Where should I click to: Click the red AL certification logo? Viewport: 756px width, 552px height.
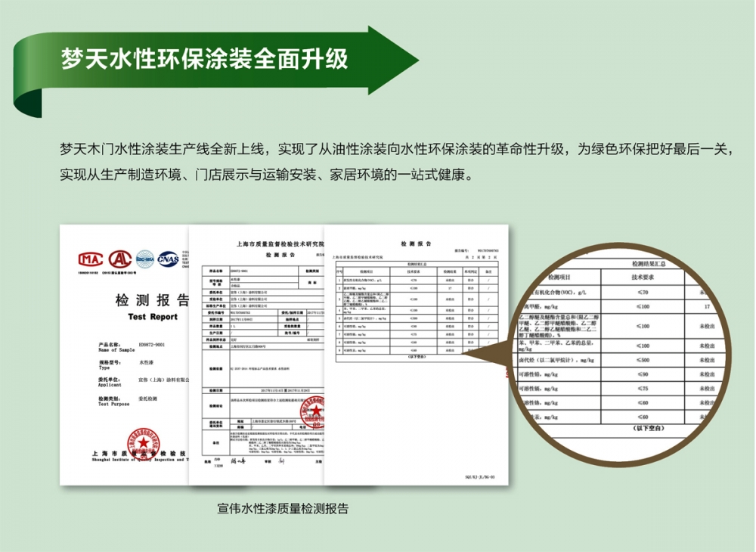tap(120, 259)
